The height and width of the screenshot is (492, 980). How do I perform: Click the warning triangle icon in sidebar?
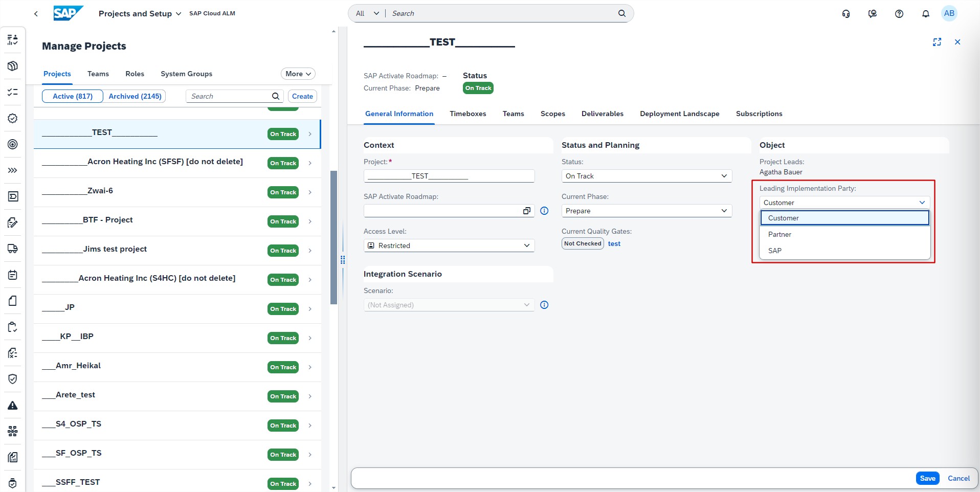click(x=13, y=406)
